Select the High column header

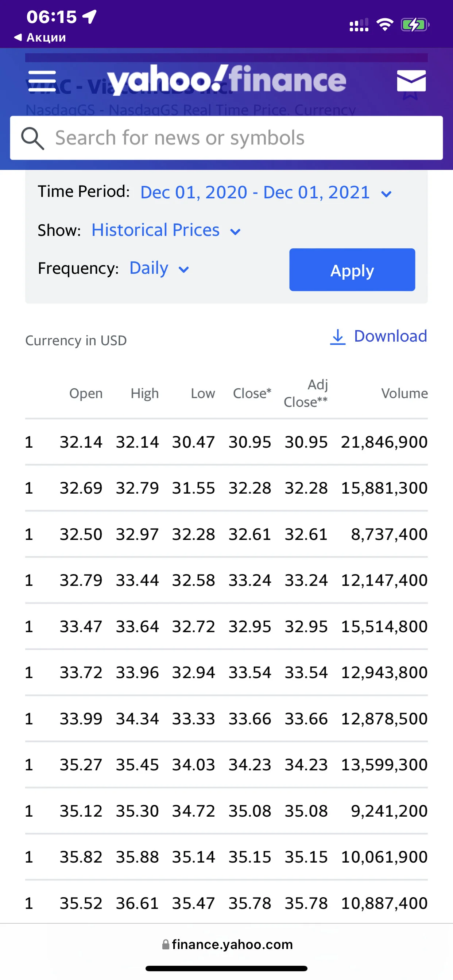point(145,393)
